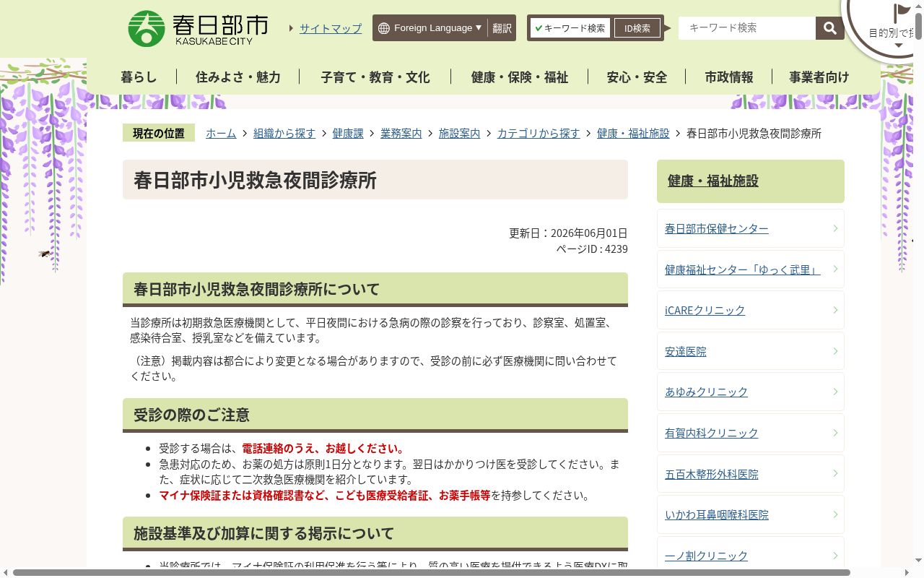Open the 有賀内科クリニック sidebar link
Viewport: 924px width, 578px height.
[712, 433]
